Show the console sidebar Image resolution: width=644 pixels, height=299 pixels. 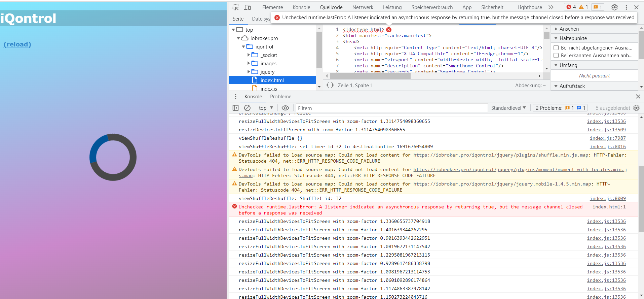(x=235, y=108)
